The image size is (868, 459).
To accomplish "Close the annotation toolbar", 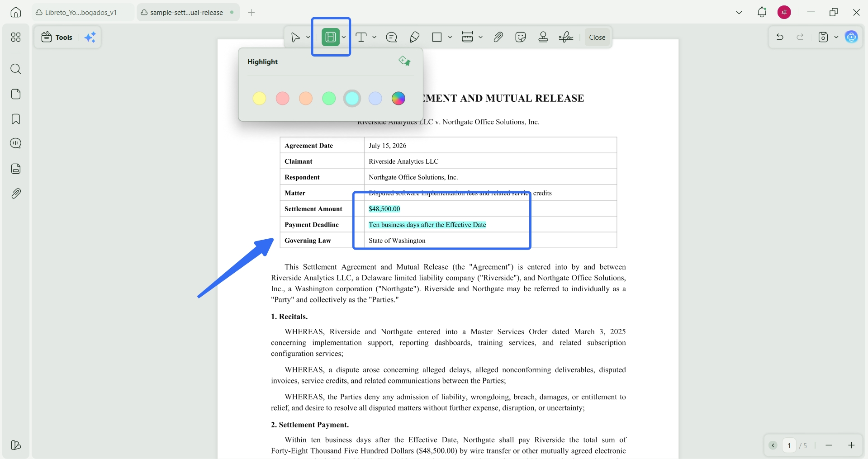I will pos(597,37).
